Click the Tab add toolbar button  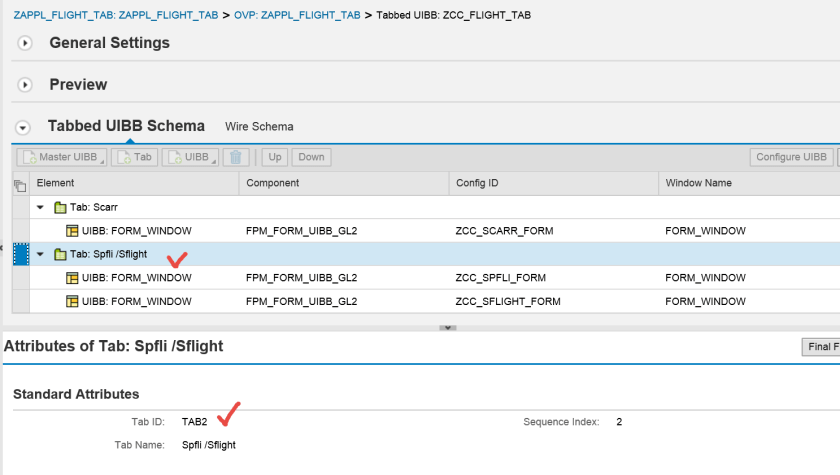[x=135, y=157]
